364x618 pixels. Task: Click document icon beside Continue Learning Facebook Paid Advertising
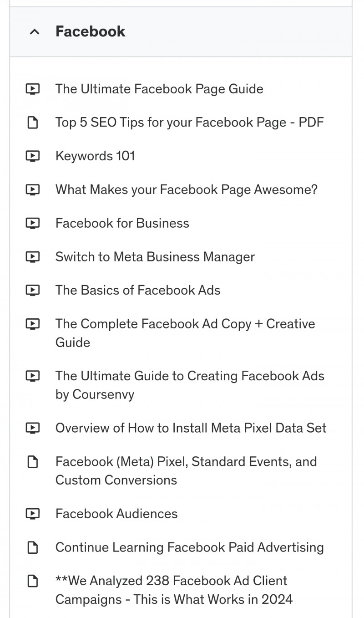pos(33,547)
